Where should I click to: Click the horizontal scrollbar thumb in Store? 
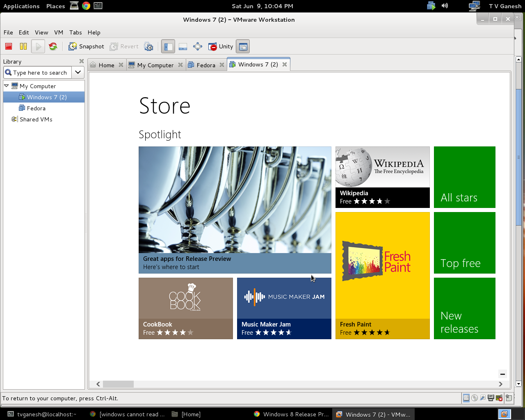(x=118, y=384)
